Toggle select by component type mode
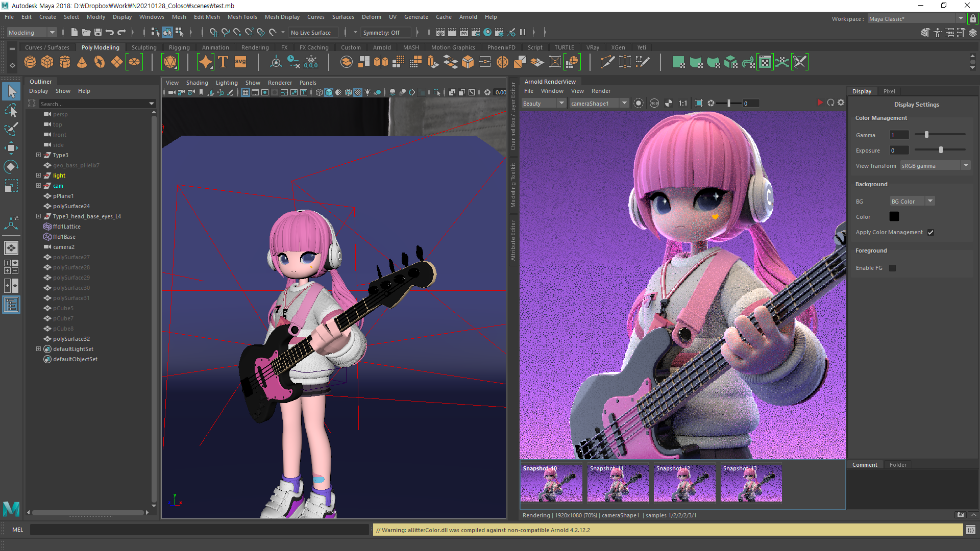 [x=179, y=32]
